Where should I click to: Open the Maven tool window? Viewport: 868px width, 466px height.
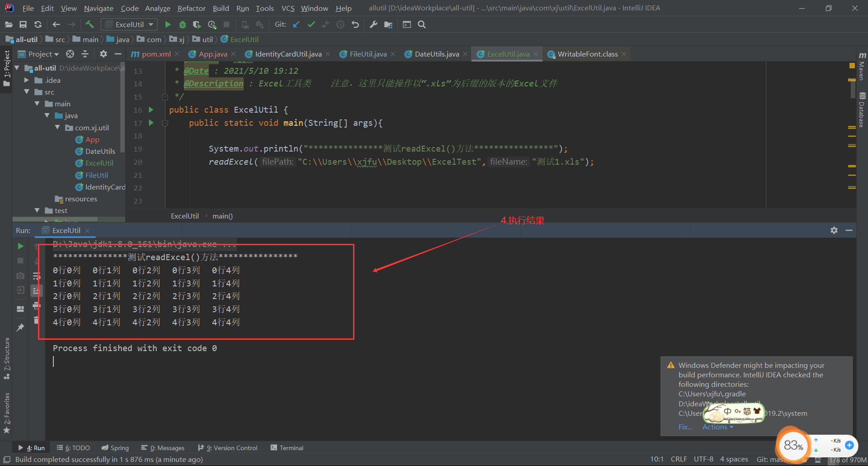point(861,70)
